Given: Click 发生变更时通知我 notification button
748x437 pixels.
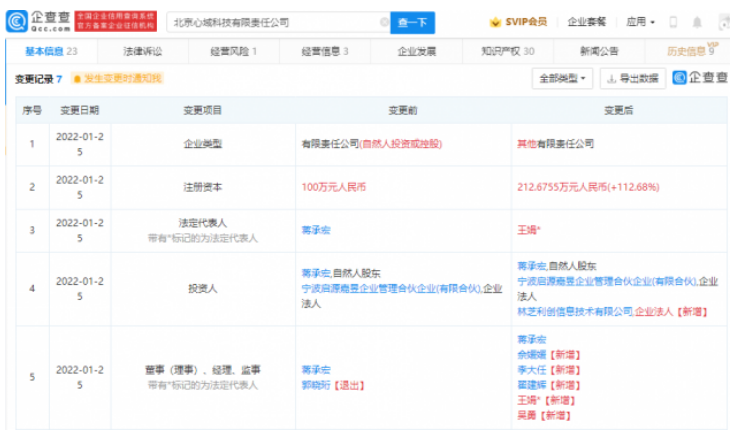Looking at the screenshot, I should [x=117, y=79].
